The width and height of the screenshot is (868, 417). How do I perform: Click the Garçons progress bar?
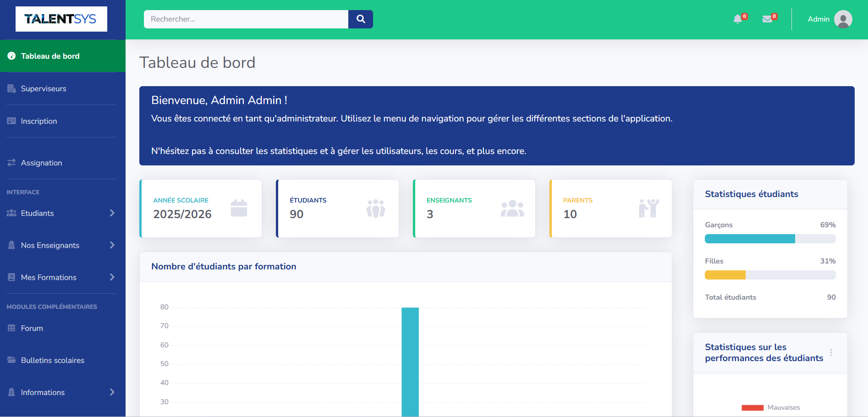(x=770, y=239)
